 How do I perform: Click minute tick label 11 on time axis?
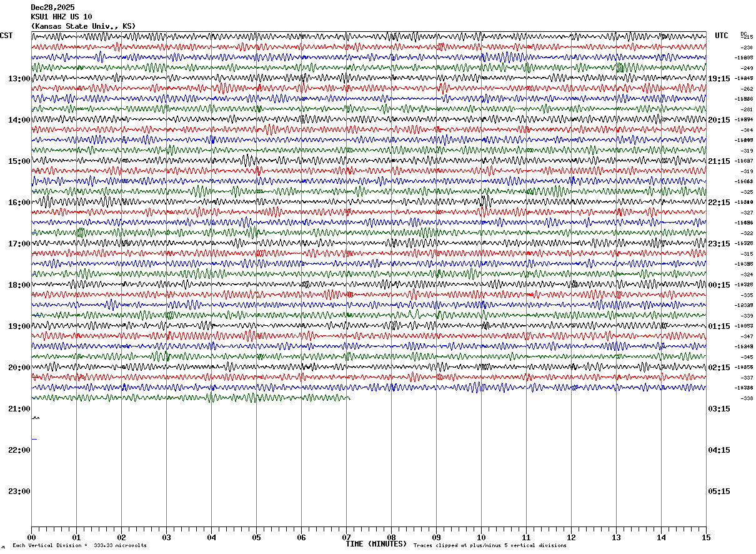click(x=526, y=538)
